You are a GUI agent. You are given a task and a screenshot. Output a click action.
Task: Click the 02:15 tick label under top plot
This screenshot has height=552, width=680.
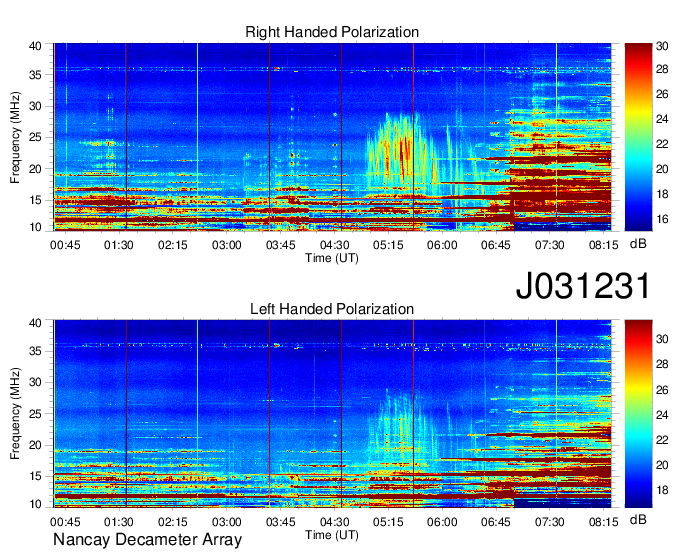coord(173,245)
